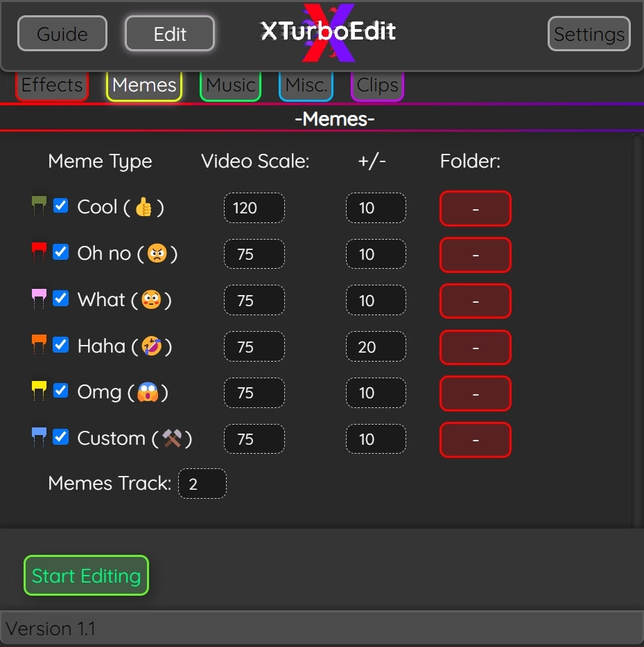644x647 pixels.
Task: Click the angry face emoji for Oh no
Action: coord(159,254)
